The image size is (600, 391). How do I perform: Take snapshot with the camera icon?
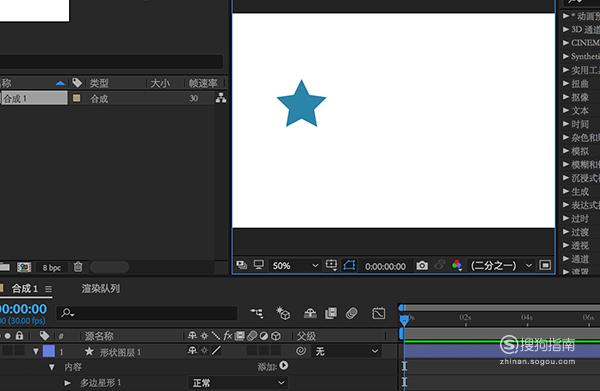tap(422, 266)
